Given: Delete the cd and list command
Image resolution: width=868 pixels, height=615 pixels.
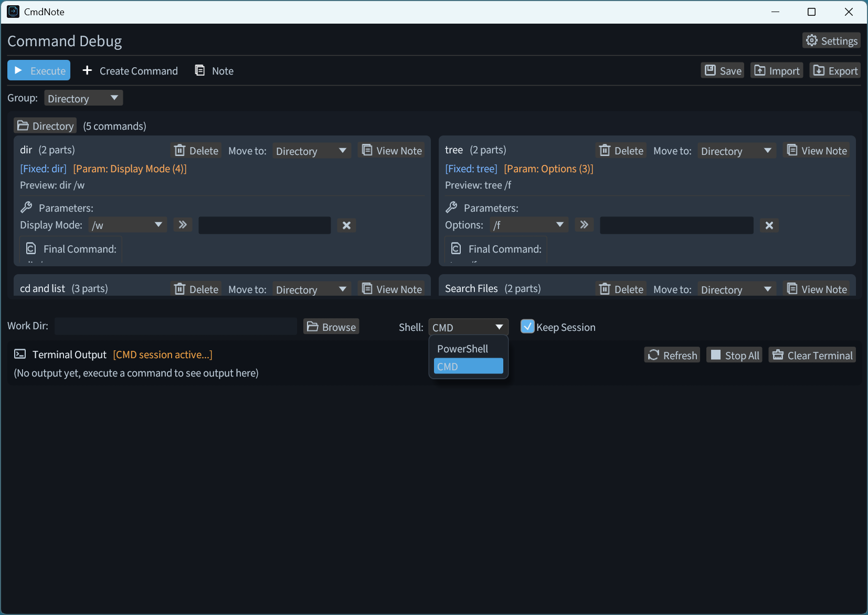Looking at the screenshot, I should point(196,289).
